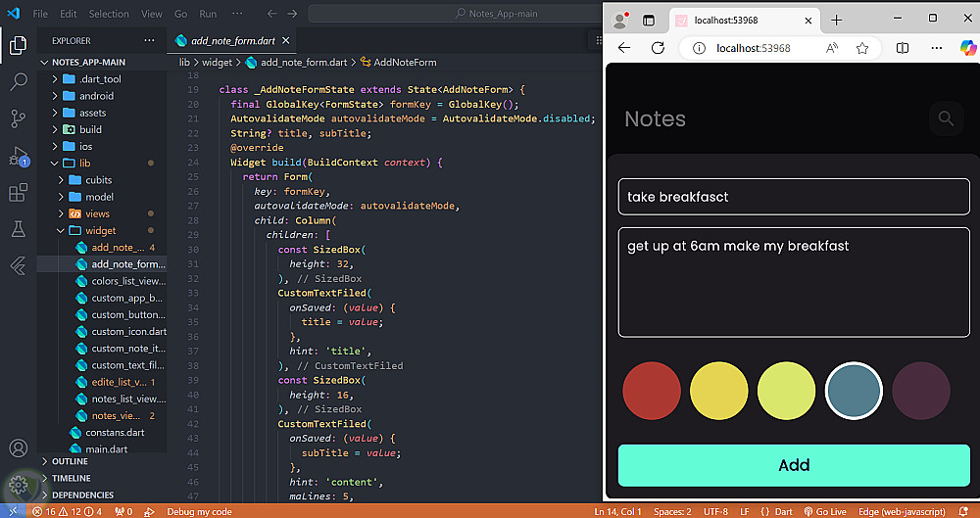The height and width of the screenshot is (518, 980).
Task: Favorite this page with the star icon
Action: [x=862, y=48]
